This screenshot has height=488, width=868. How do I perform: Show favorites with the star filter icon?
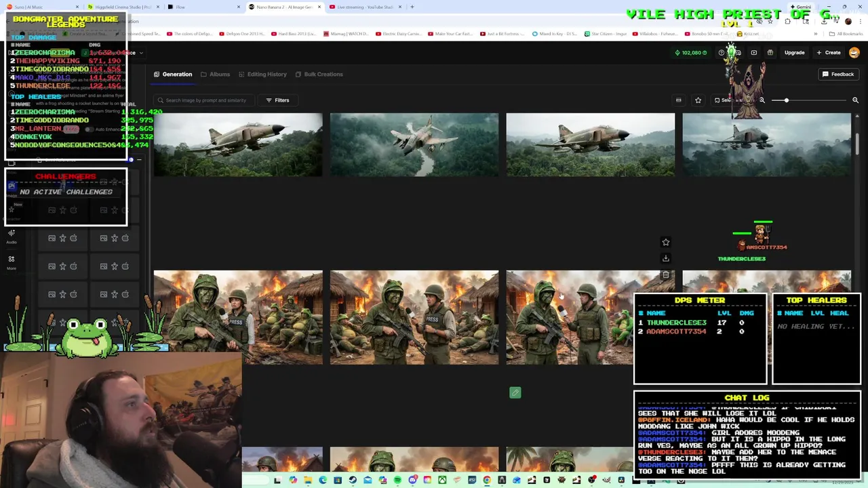pos(698,100)
